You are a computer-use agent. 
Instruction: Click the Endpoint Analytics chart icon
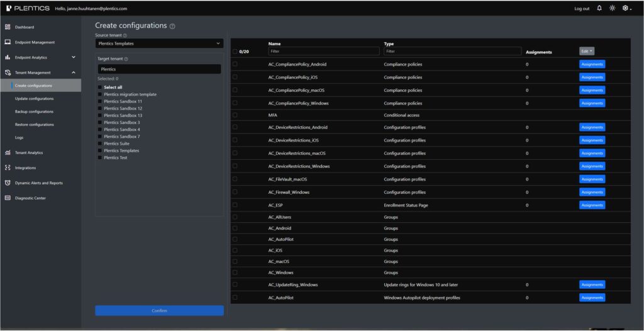click(x=8, y=57)
